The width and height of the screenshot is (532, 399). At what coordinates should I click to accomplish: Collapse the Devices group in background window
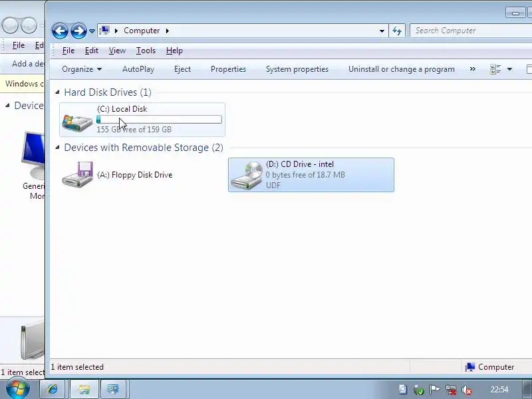7,106
